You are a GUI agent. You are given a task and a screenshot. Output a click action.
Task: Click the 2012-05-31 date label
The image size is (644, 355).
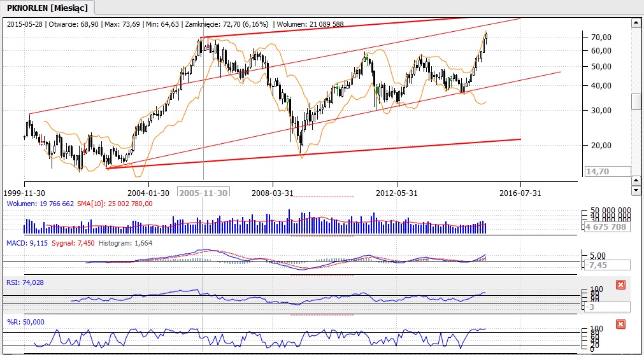(397, 193)
